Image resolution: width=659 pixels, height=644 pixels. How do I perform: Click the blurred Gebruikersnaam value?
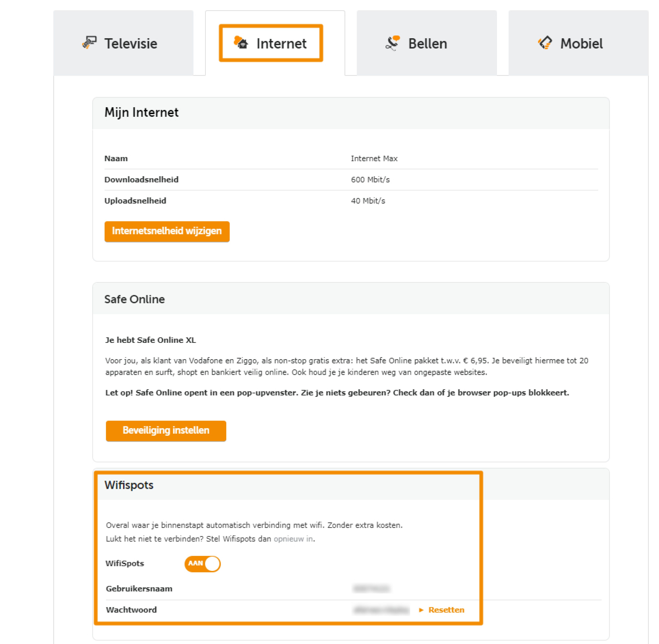(371, 589)
